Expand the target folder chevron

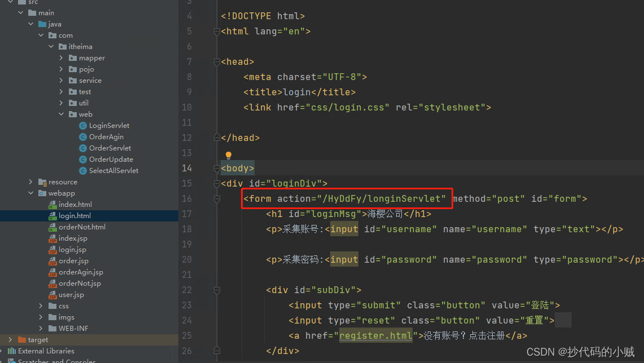10,340
